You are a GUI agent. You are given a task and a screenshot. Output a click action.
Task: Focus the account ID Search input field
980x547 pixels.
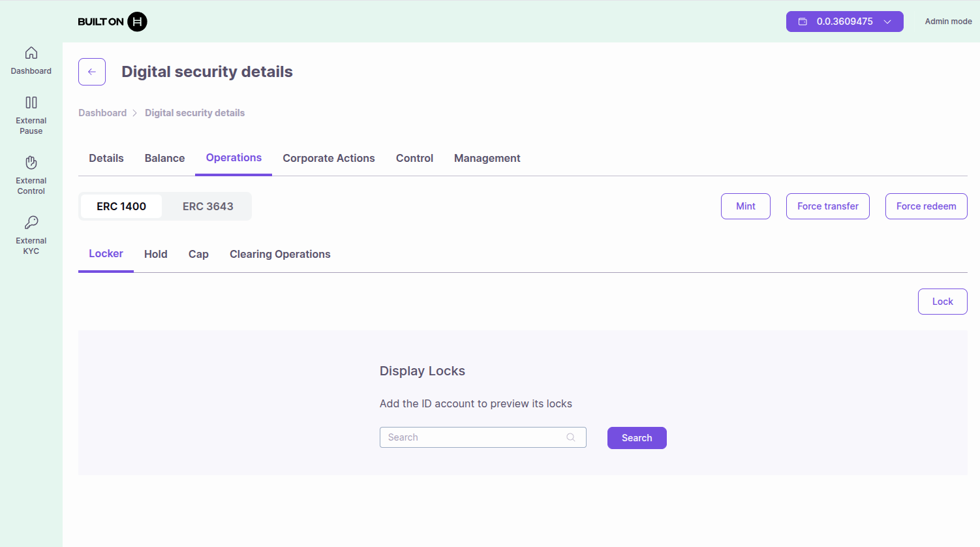point(473,437)
